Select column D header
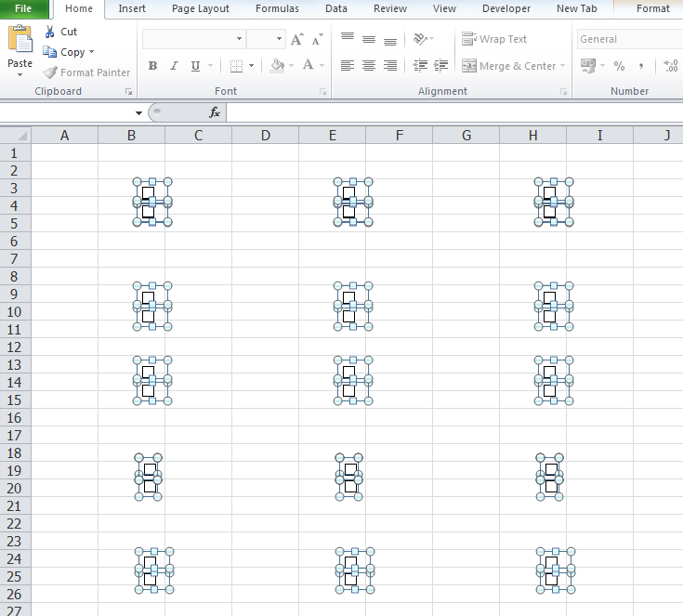The width and height of the screenshot is (683, 616). pos(265,136)
